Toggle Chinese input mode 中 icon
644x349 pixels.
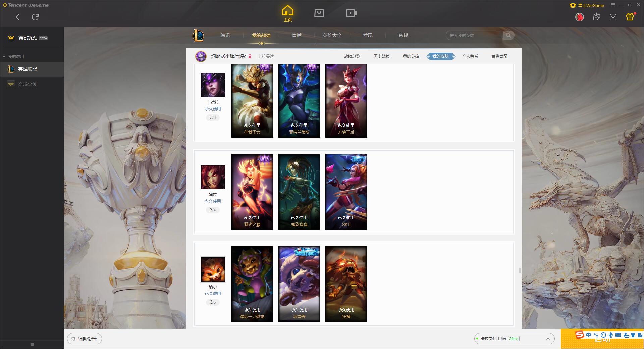tap(588, 335)
